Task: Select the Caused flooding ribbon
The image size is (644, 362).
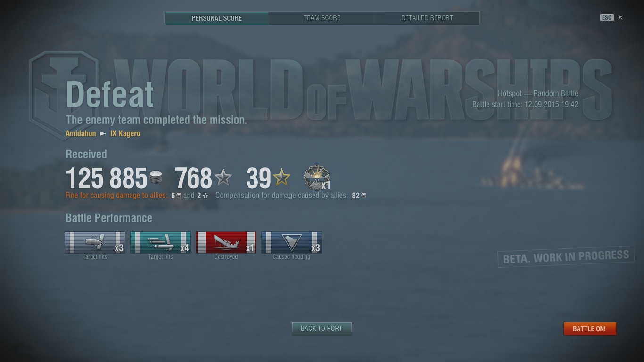Action: [291, 242]
